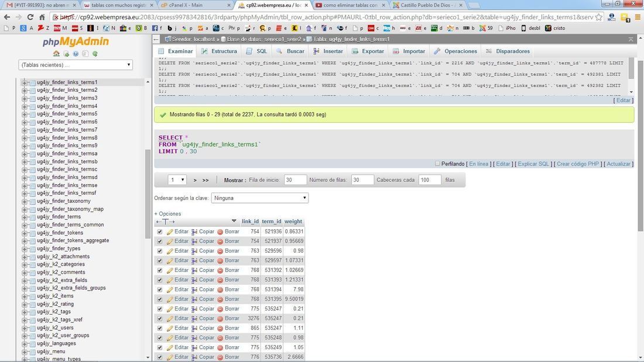The height and width of the screenshot is (362, 644).
Task: Uncheck the row with term_id 531393
Action: [x=160, y=280]
